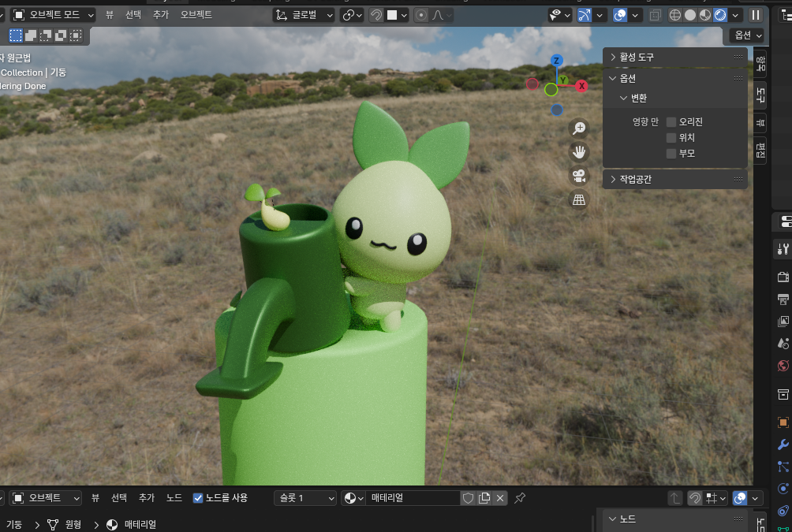Switch to Material Preview shading mode
This screenshot has height=532, width=792.
(x=705, y=15)
